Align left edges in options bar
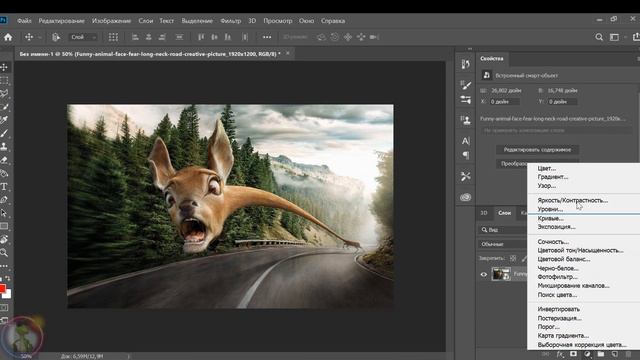Screen dimensions: 640x360 pos(135,37)
